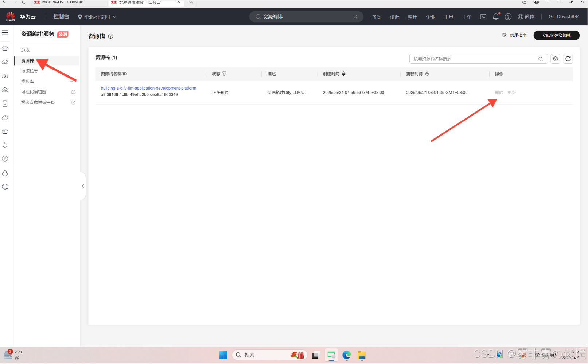Open Task View on the taskbar
588x364 pixels.
316,355
